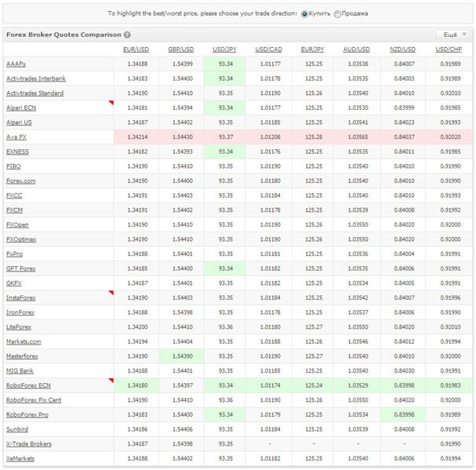The width and height of the screenshot is (476, 470).
Task: Click RoboForex ECN EUR/USD quote 1.34180
Action: click(x=137, y=385)
